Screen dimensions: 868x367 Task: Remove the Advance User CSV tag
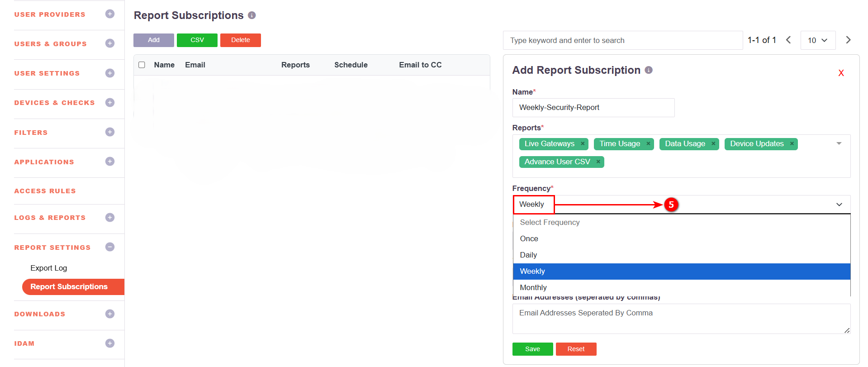pyautogui.click(x=598, y=162)
